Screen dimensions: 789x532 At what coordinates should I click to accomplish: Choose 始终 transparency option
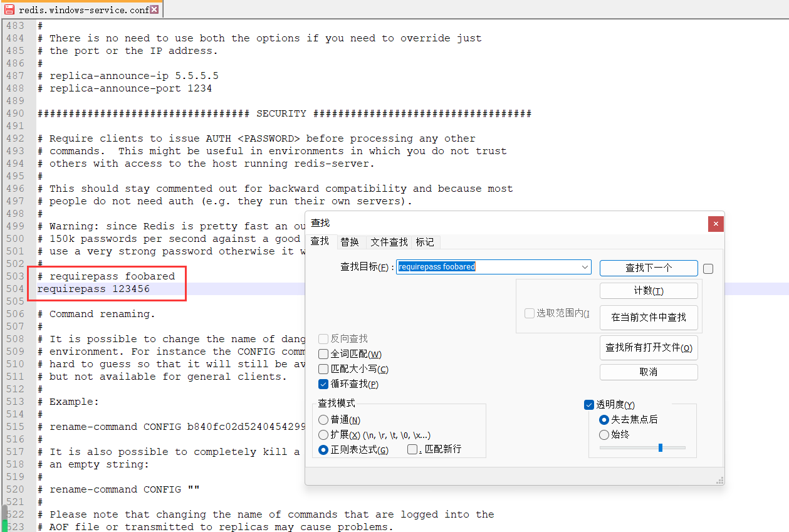(x=604, y=435)
